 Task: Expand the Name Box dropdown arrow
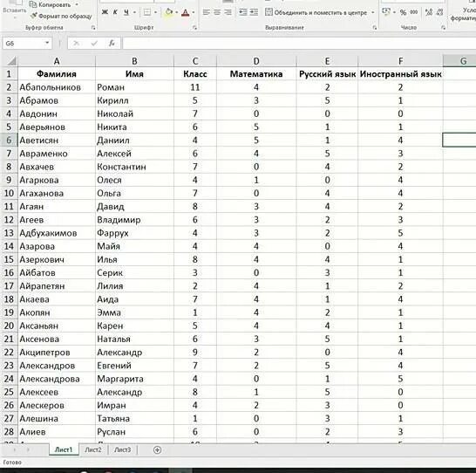coord(47,43)
